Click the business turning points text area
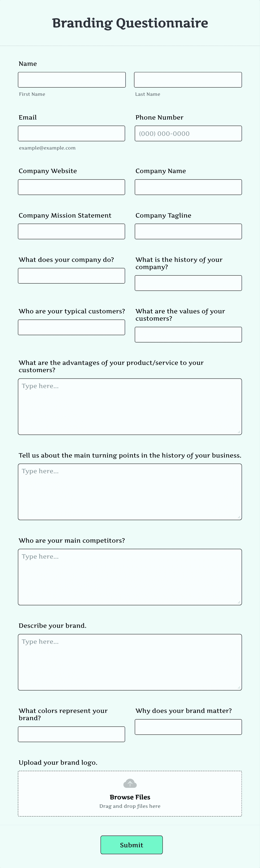 [130, 491]
